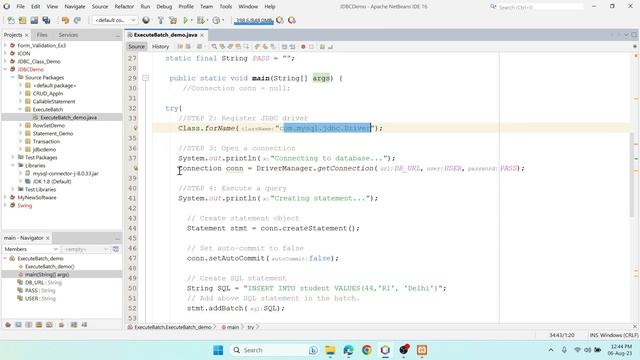Screen dimensions: 640x360
Task: Collapse the Libraries node
Action: [13, 165]
